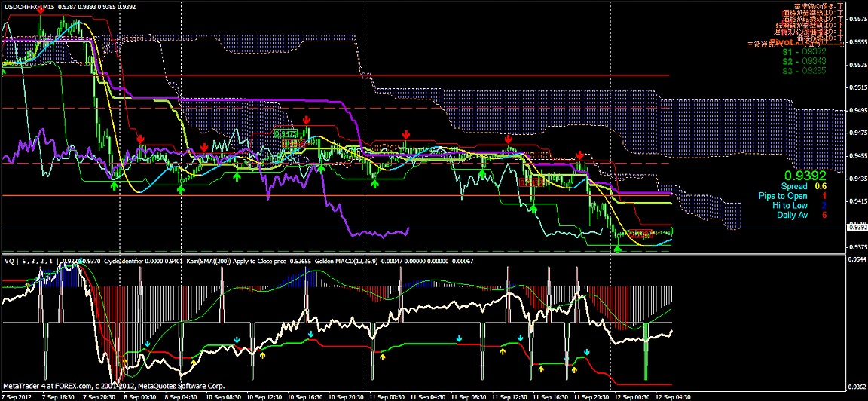Select the red sell arrow at 11 Sep 12:30
The image size is (868, 401).
pos(508,139)
